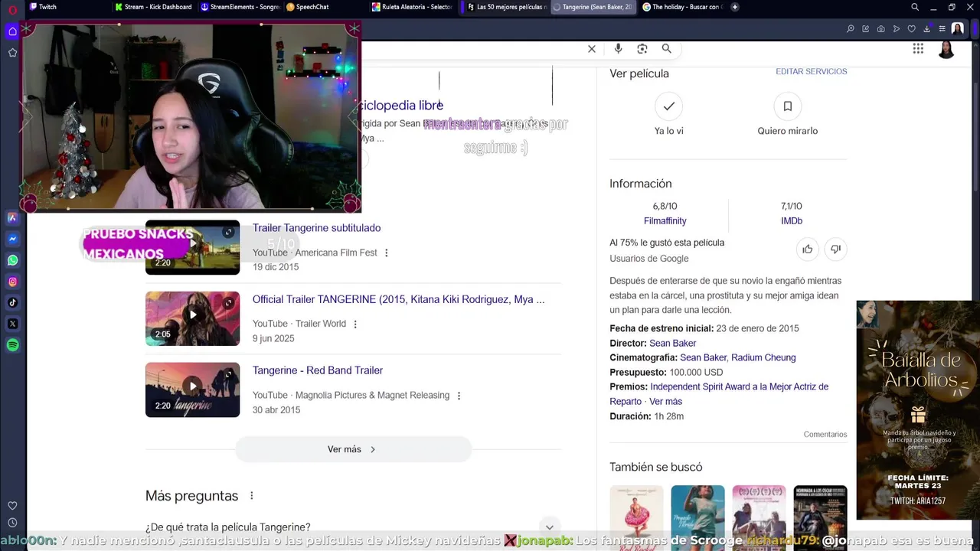Screen dimensions: 980x551
Task: Search by image with Google Lens
Action: (x=642, y=49)
